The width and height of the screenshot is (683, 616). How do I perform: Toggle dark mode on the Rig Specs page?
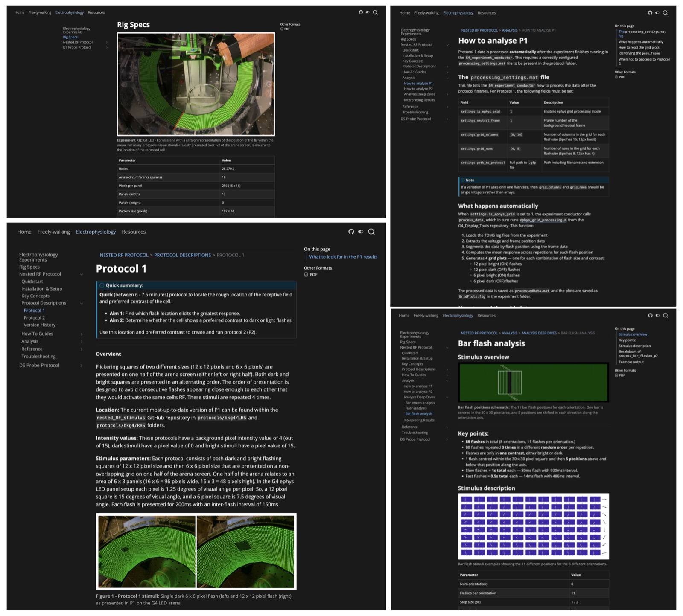click(368, 12)
